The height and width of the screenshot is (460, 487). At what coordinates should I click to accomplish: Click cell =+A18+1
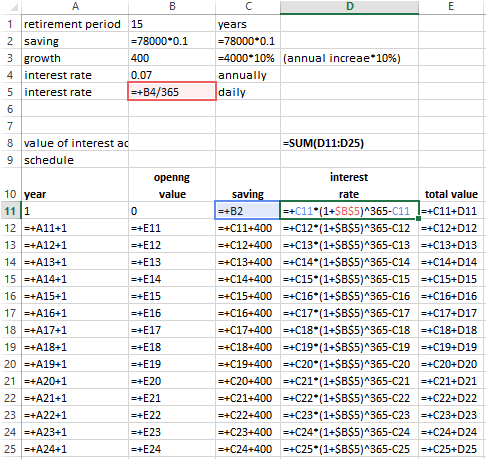75,347
